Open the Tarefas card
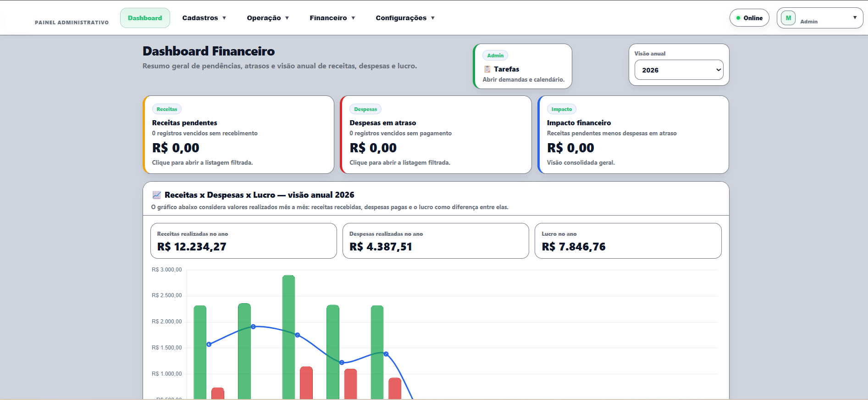868x400 pixels. 523,67
